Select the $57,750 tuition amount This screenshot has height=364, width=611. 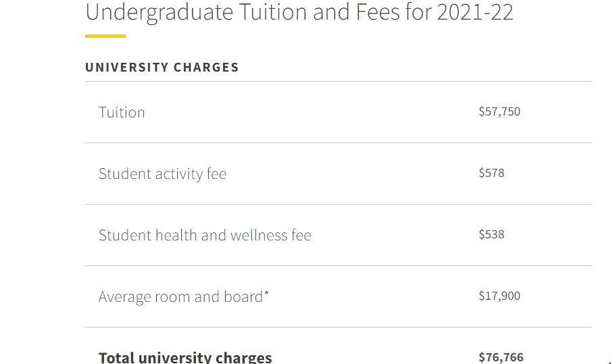[499, 111]
